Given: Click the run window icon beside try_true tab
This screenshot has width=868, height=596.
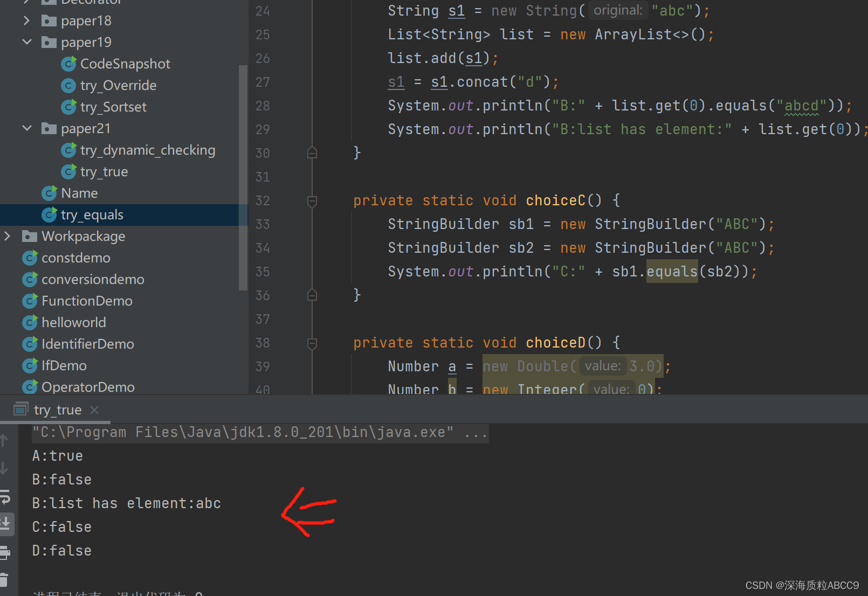Looking at the screenshot, I should point(21,410).
